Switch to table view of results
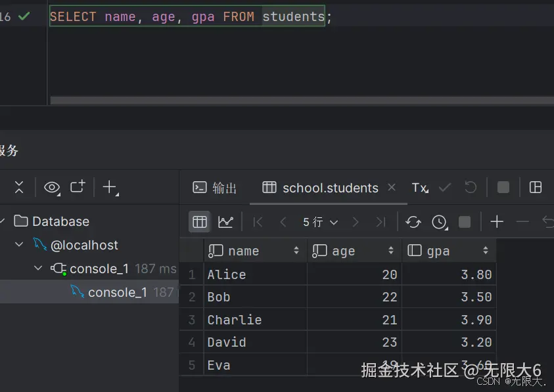This screenshot has height=392, width=554. pos(200,222)
